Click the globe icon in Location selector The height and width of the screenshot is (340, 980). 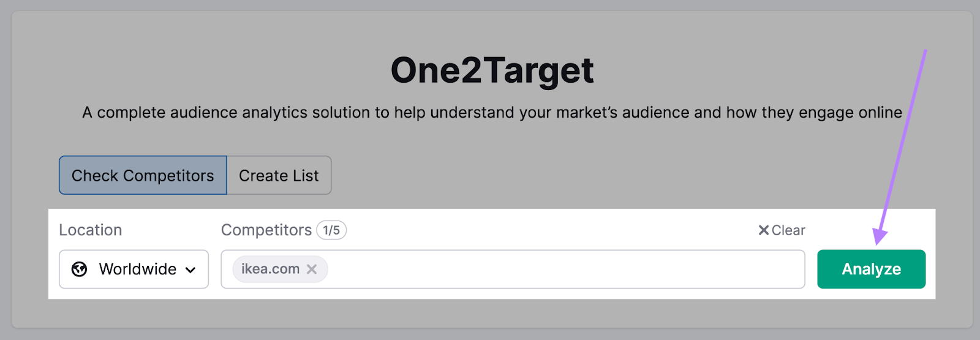click(80, 269)
